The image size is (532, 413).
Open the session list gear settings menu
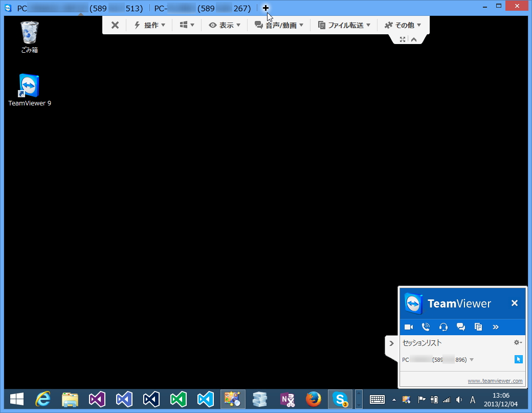517,342
